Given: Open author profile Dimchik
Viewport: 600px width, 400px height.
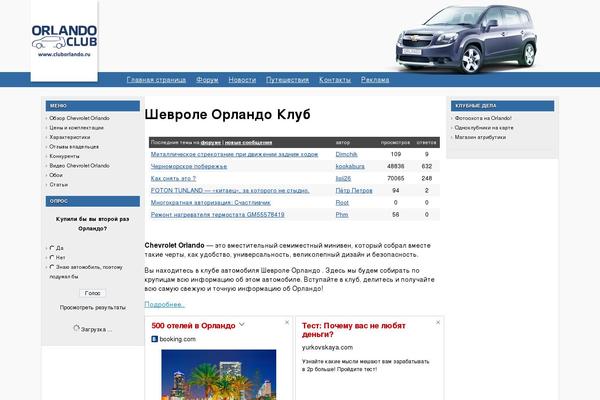Looking at the screenshot, I should [x=346, y=154].
